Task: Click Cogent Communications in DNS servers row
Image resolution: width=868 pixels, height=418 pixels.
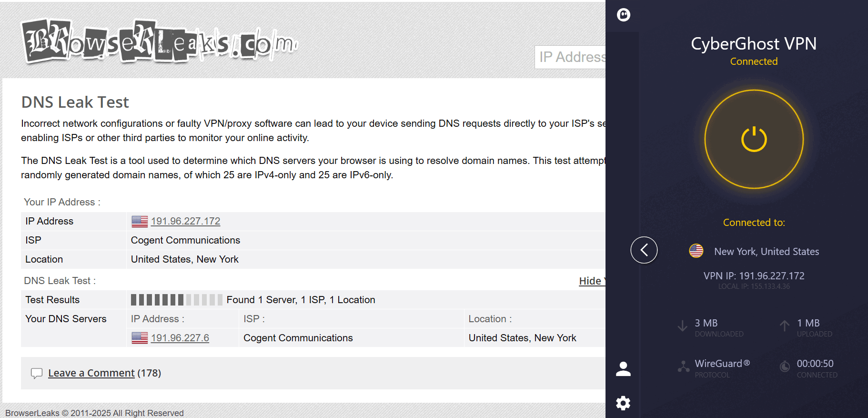Action: tap(298, 338)
